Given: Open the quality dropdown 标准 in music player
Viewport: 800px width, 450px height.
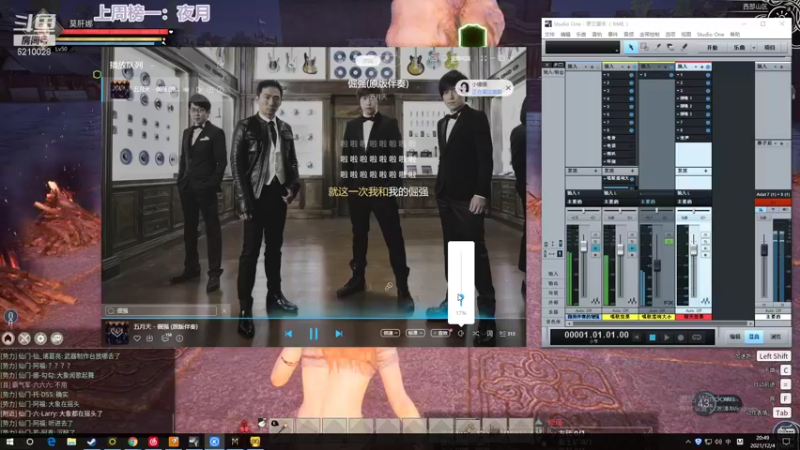Looking at the screenshot, I should [414, 333].
